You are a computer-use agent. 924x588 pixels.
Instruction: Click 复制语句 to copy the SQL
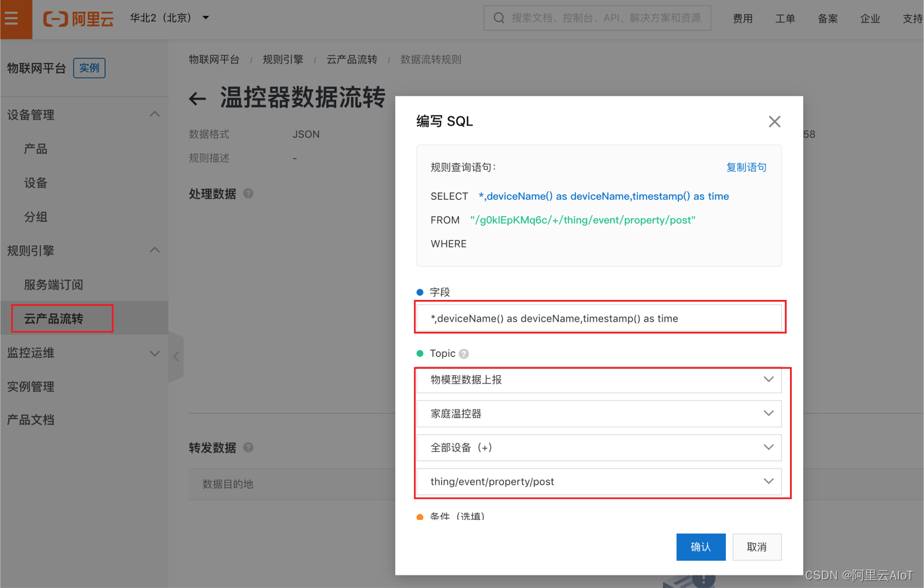point(746,167)
